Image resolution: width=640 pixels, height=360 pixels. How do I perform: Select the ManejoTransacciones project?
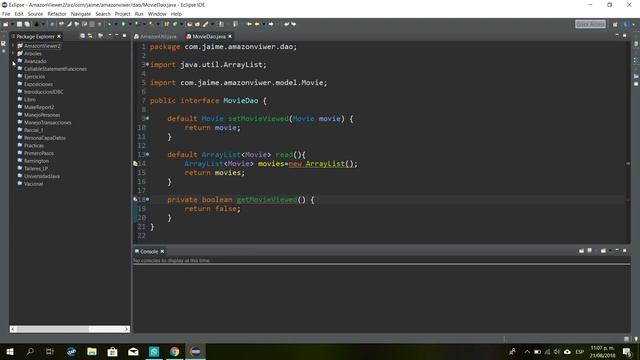[47, 122]
